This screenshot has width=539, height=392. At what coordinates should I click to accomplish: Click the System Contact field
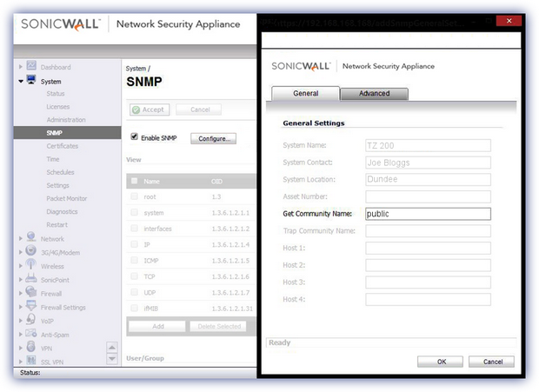[x=428, y=163]
